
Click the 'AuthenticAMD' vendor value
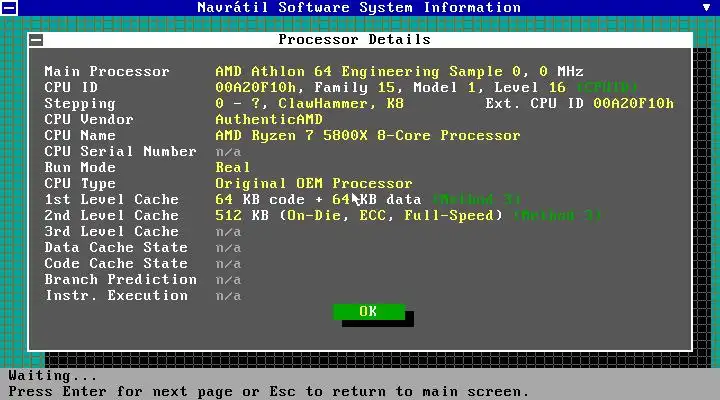269,119
